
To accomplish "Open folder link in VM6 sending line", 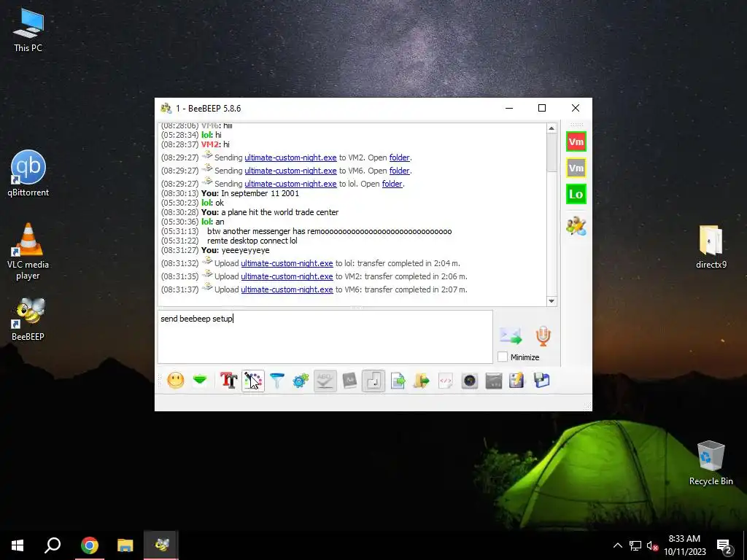I will tap(399, 171).
